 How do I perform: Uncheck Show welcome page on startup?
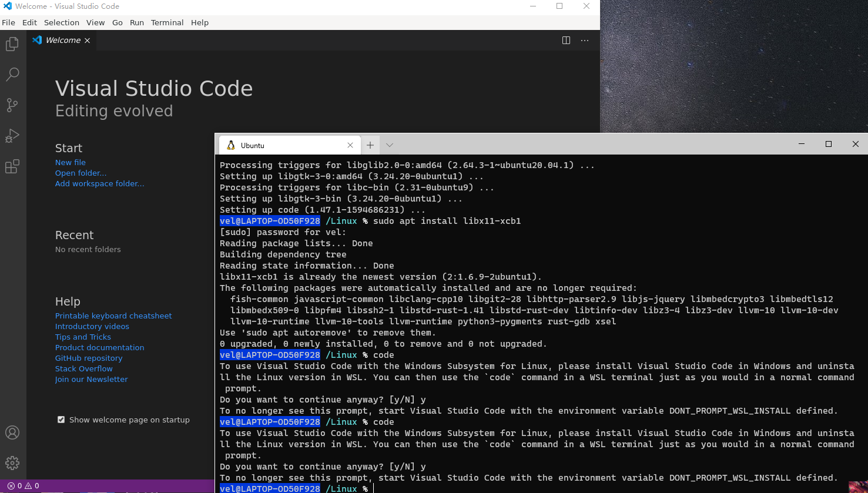pyautogui.click(x=61, y=420)
